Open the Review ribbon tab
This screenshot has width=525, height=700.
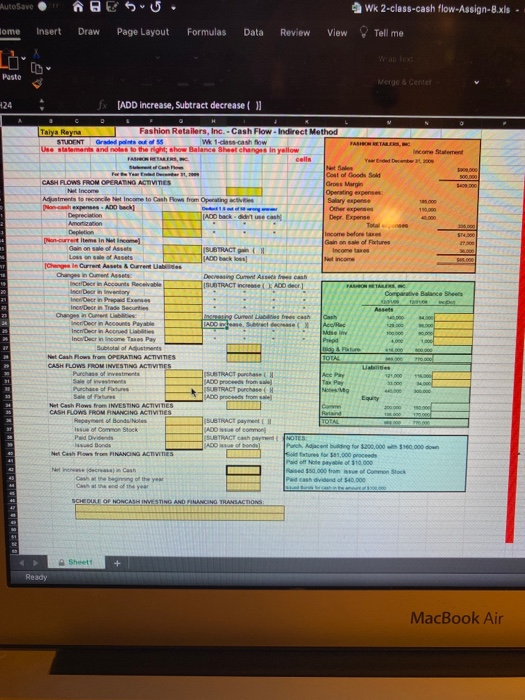coord(295,33)
